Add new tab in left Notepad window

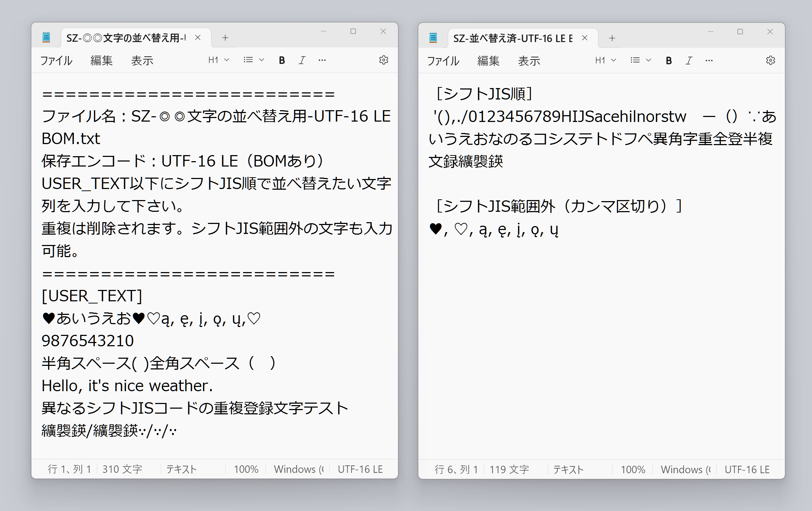tap(225, 38)
